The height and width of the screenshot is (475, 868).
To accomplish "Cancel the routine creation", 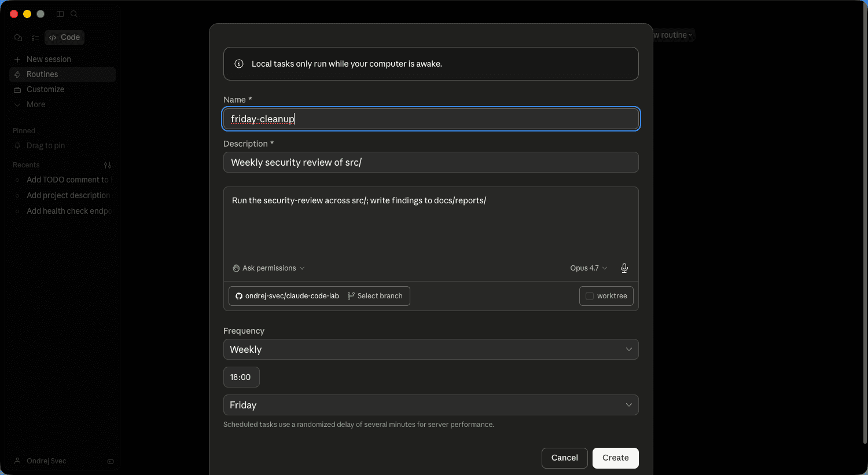I will point(564,458).
